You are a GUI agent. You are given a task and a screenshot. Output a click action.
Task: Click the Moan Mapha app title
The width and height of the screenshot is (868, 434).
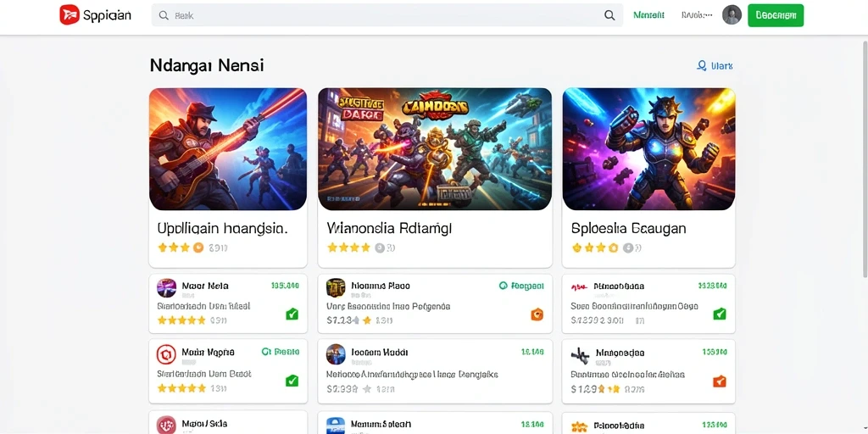pyautogui.click(x=208, y=352)
